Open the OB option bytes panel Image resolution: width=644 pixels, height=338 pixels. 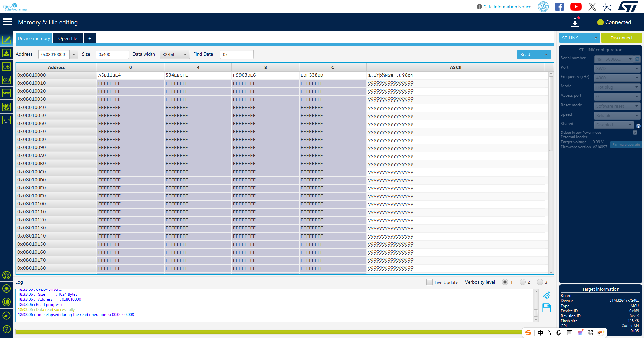point(6,67)
